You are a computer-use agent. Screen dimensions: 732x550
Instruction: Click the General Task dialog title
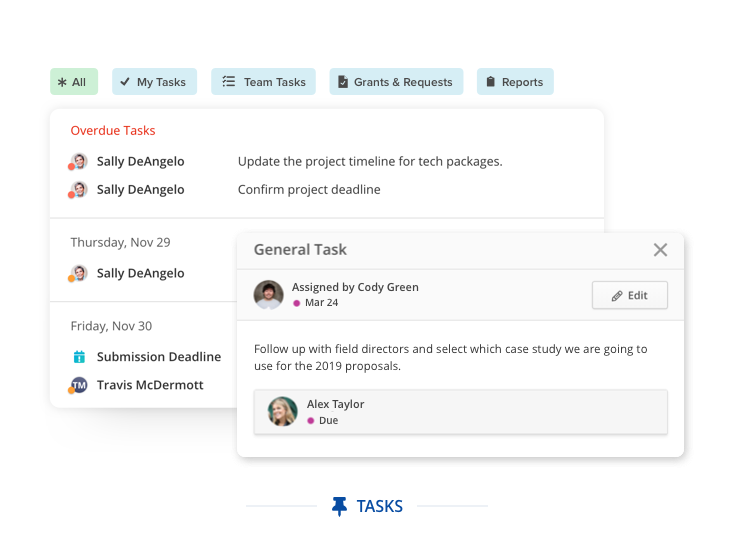click(x=300, y=250)
